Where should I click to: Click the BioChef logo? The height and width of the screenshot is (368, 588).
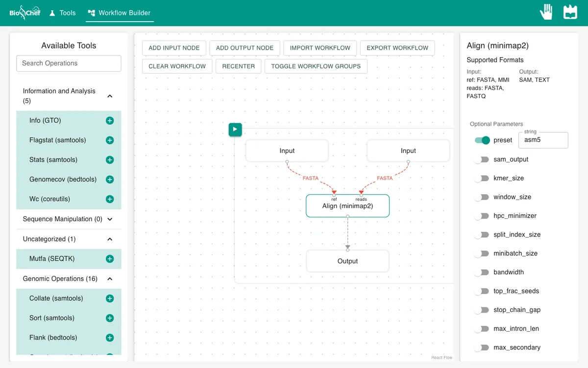(24, 13)
